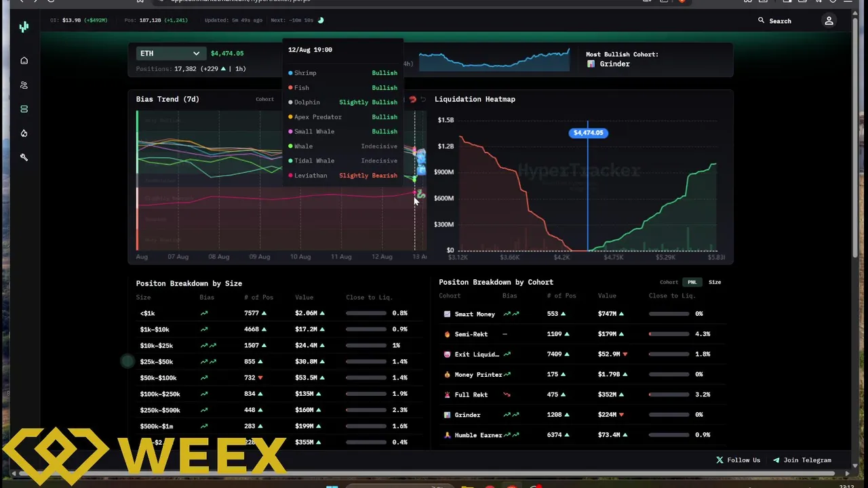Click the Telegram paper plane icon

(776, 460)
